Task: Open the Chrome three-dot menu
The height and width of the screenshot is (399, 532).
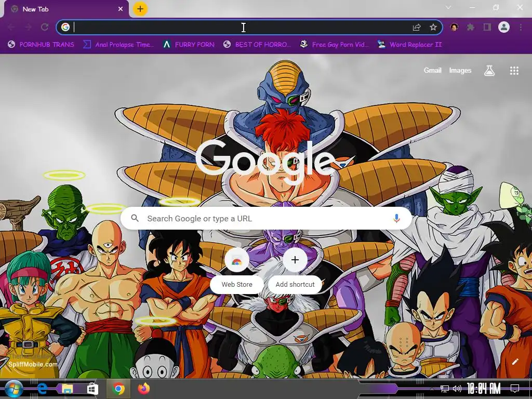Action: pyautogui.click(x=521, y=27)
